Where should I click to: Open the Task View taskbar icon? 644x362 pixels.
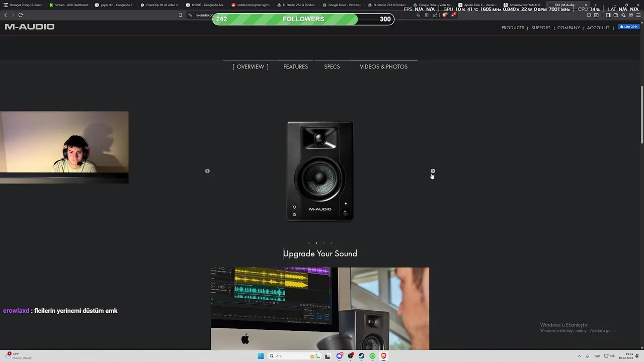(328, 356)
